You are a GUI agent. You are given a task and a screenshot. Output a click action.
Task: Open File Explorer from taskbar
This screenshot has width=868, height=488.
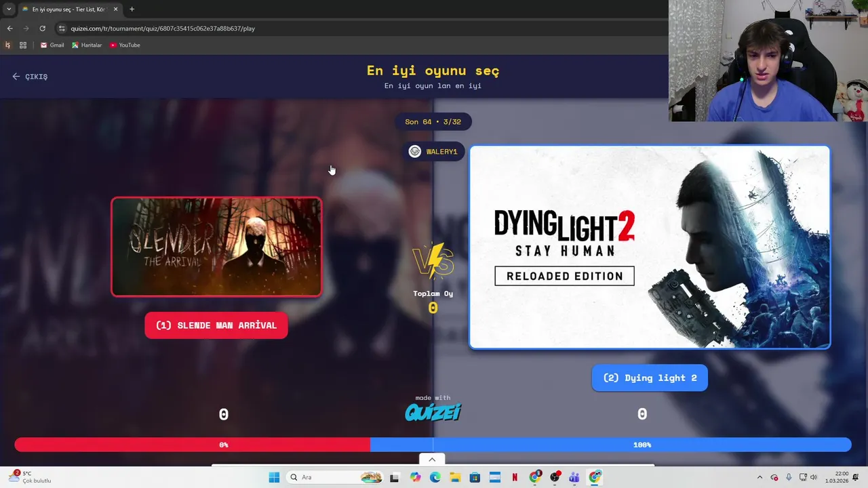454,477
